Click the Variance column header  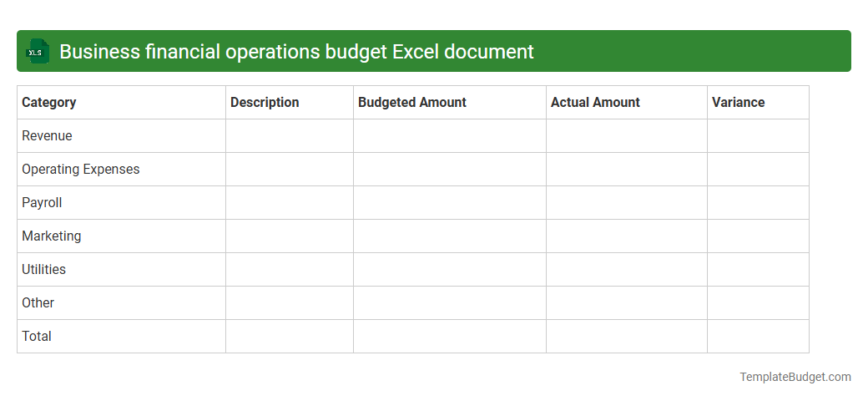(x=758, y=103)
